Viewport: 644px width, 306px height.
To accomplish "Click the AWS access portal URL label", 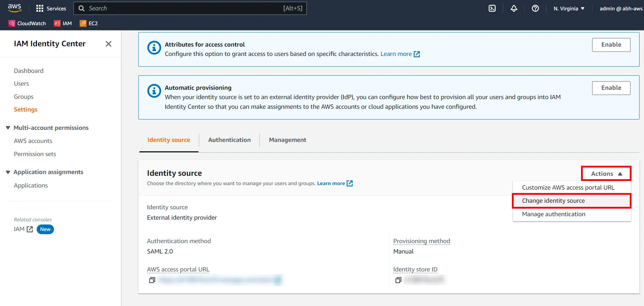I will (x=178, y=269).
